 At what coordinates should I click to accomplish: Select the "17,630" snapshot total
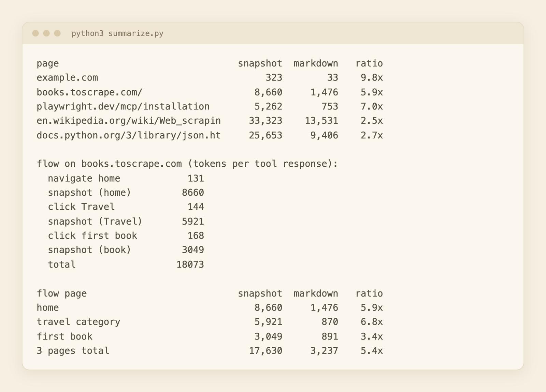[x=265, y=351]
